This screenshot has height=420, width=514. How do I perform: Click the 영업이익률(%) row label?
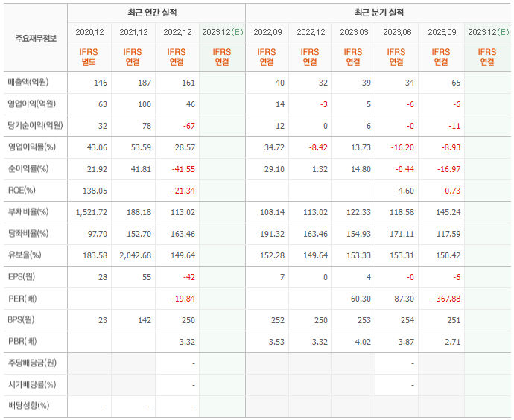pos(32,147)
